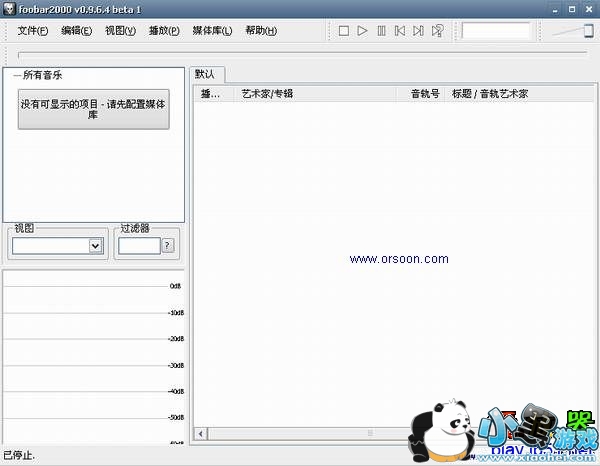Click the foobar2000 title bar icon
Image resolution: width=600 pixels, height=466 pixels.
[9, 9]
